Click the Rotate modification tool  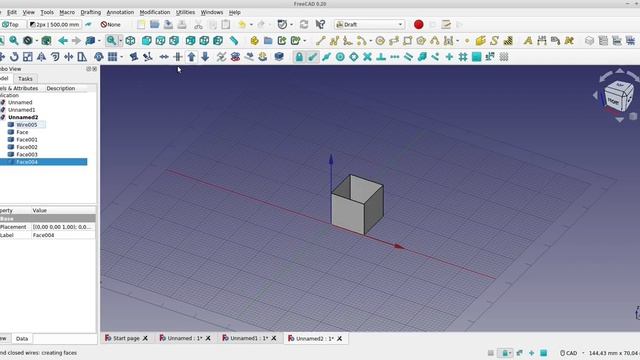[x=14, y=57]
